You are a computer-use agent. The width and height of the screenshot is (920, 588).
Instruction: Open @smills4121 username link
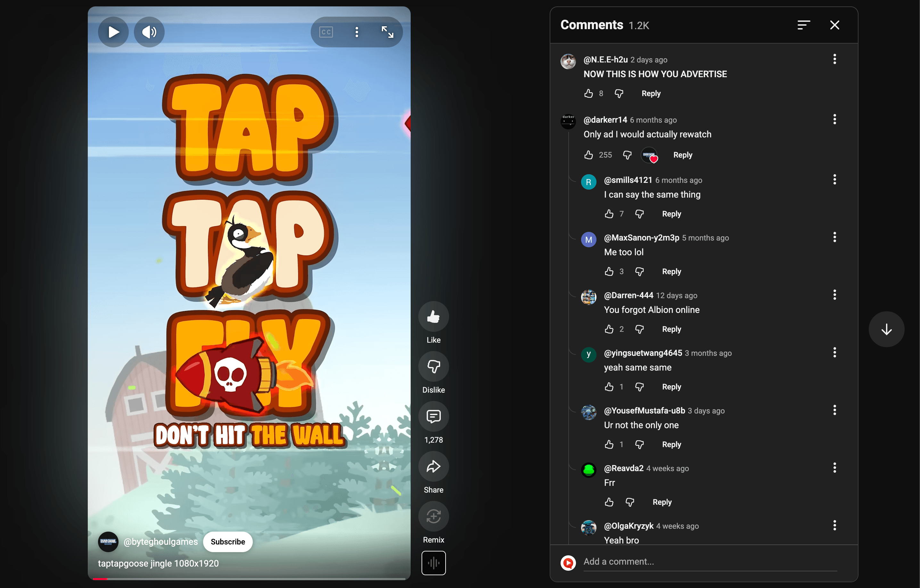point(628,180)
